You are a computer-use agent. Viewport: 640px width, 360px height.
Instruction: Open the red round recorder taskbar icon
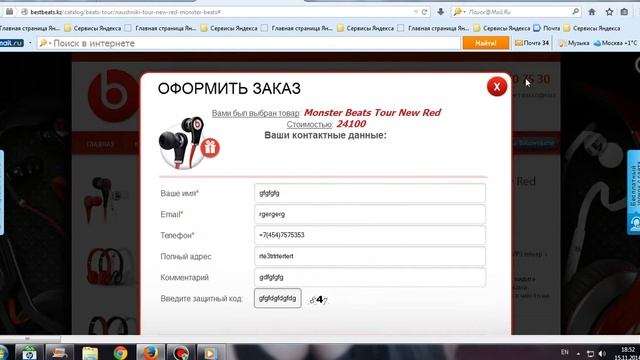click(180, 353)
